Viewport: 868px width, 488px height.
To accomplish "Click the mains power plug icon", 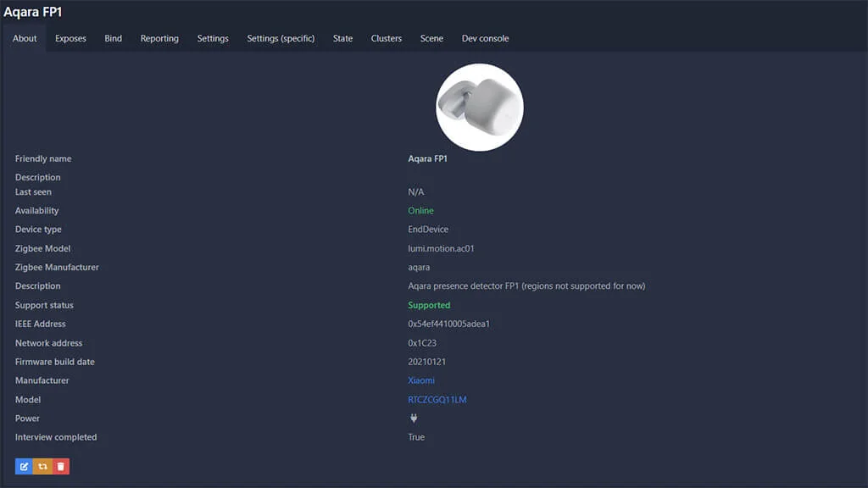I will tap(414, 419).
